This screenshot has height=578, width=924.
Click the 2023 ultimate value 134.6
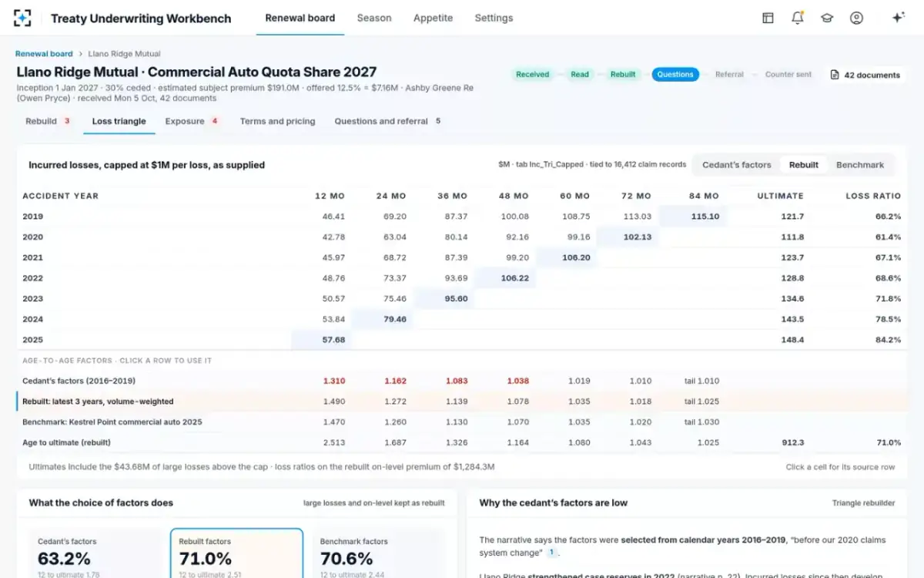tap(792, 299)
